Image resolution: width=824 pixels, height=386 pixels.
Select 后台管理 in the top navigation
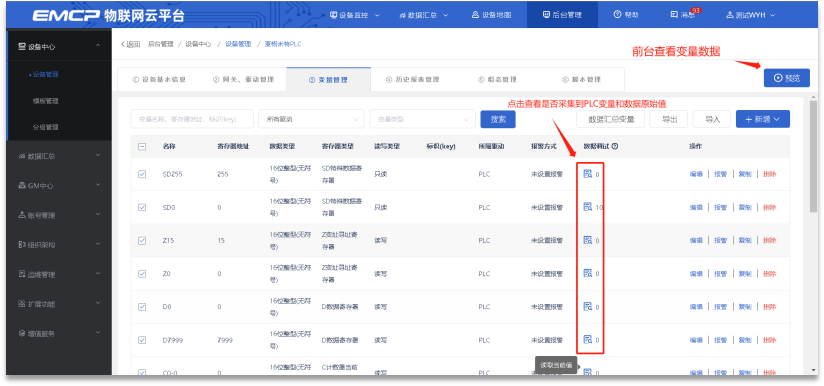pyautogui.click(x=562, y=15)
